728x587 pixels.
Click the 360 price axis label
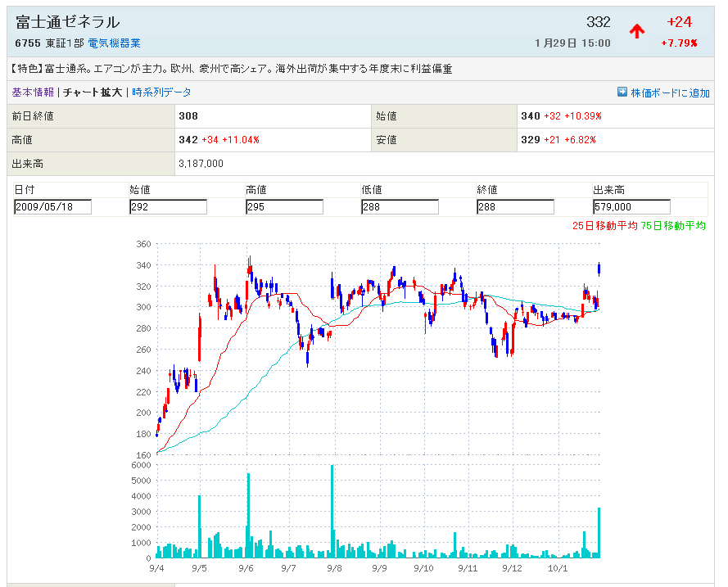pyautogui.click(x=143, y=244)
